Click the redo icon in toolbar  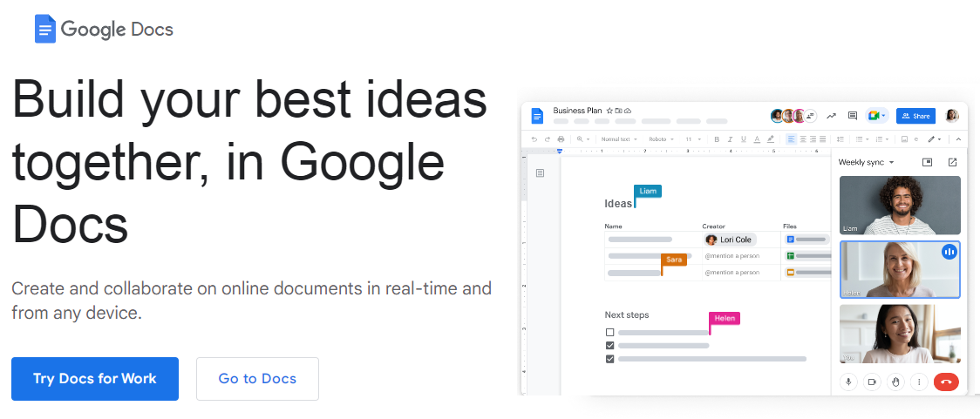tap(548, 139)
